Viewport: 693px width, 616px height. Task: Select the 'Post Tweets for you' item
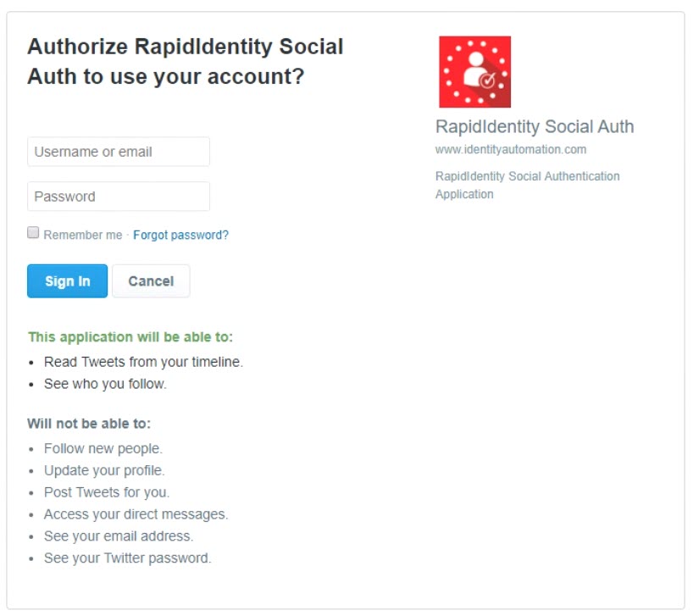(x=107, y=492)
